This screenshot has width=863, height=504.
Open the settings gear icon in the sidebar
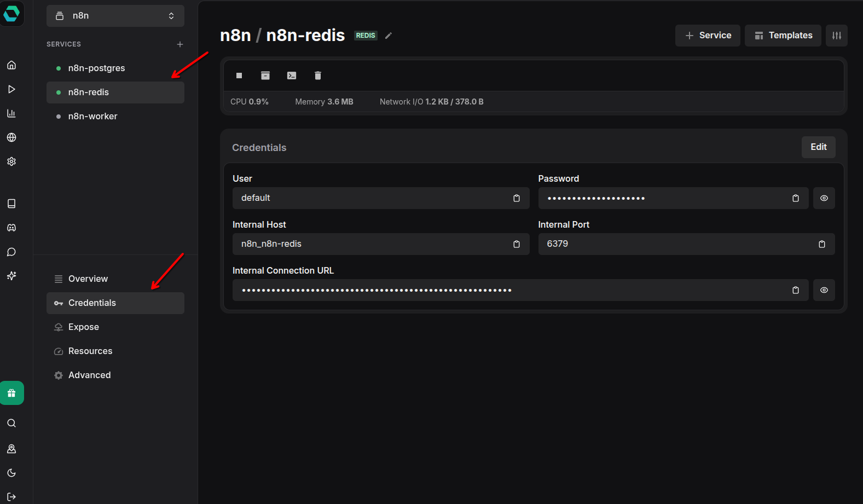(x=11, y=161)
